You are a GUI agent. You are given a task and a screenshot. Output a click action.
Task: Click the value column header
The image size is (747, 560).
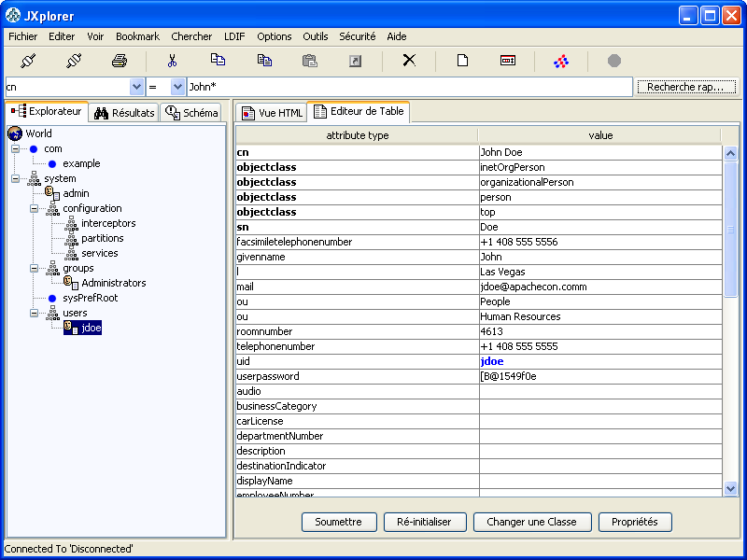click(600, 135)
